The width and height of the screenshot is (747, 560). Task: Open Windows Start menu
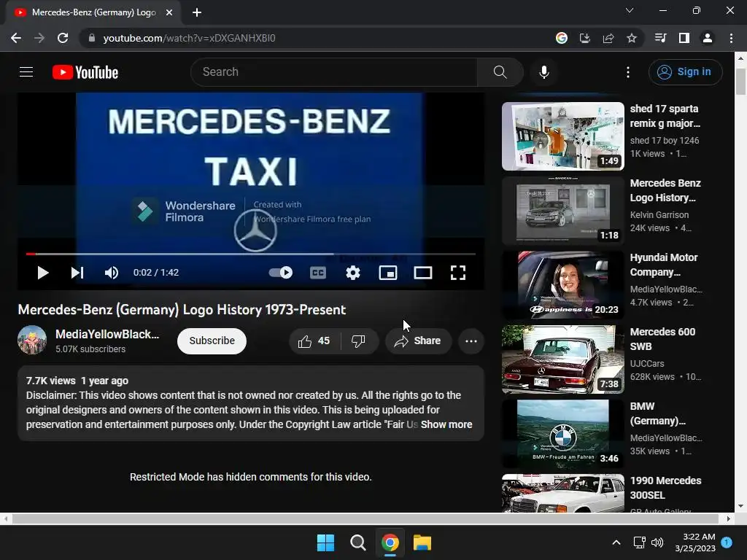(x=326, y=542)
